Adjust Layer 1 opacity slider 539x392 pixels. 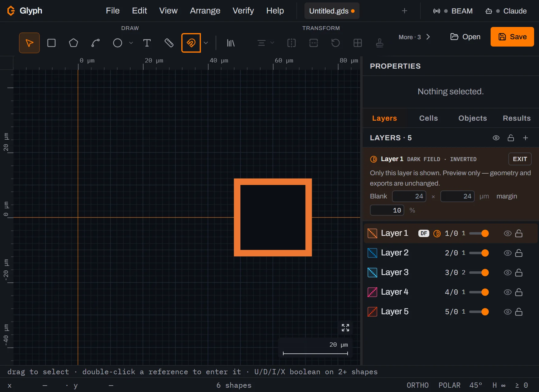point(479,233)
